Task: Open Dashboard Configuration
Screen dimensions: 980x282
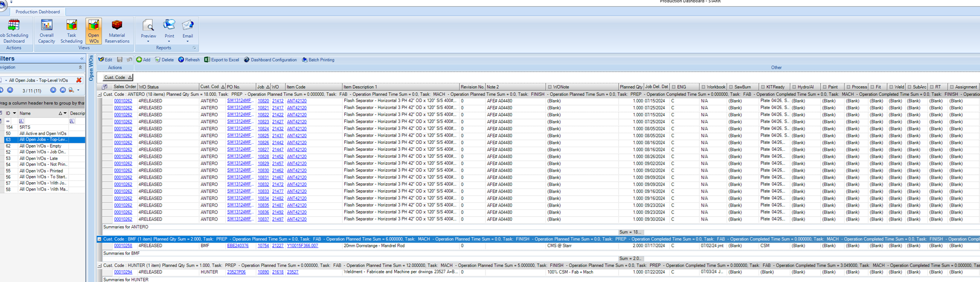Action: [x=270, y=60]
